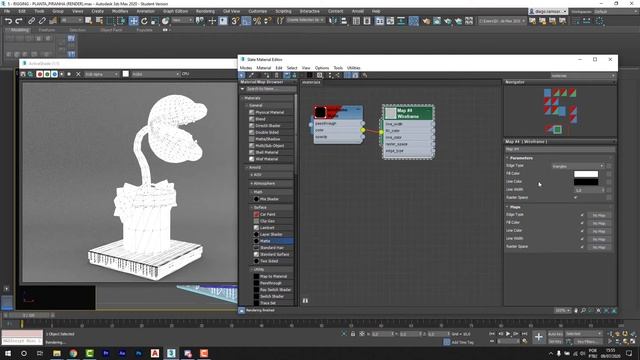The width and height of the screenshot is (640, 360).
Task: Toggle the selection lock padlock icon in status bar
Action: click(x=353, y=334)
